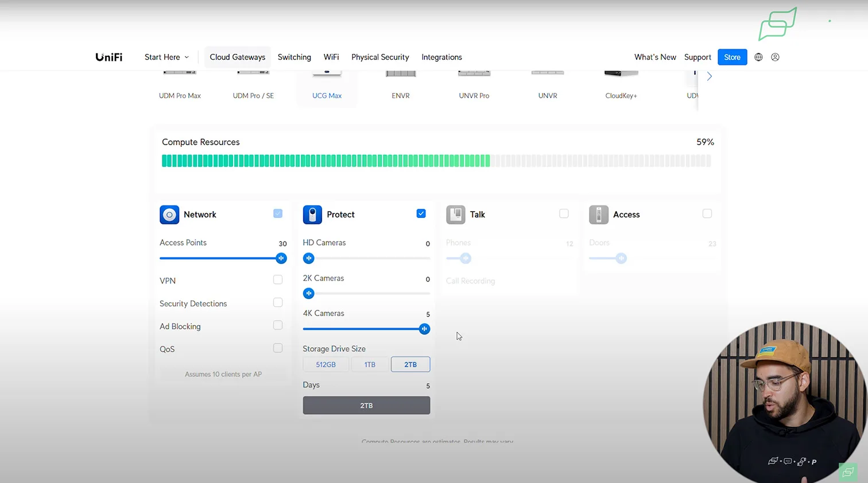The image size is (868, 483).
Task: Enable the Talk application checkbox
Action: 564,213
